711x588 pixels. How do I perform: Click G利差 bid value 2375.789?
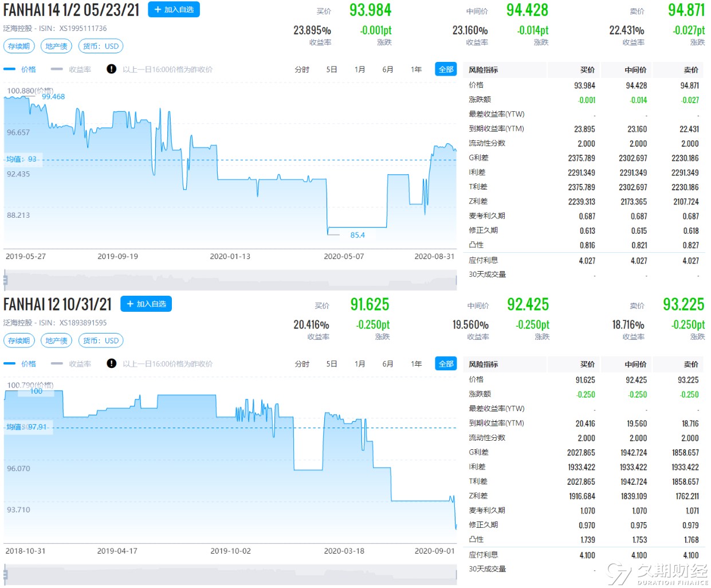[582, 158]
